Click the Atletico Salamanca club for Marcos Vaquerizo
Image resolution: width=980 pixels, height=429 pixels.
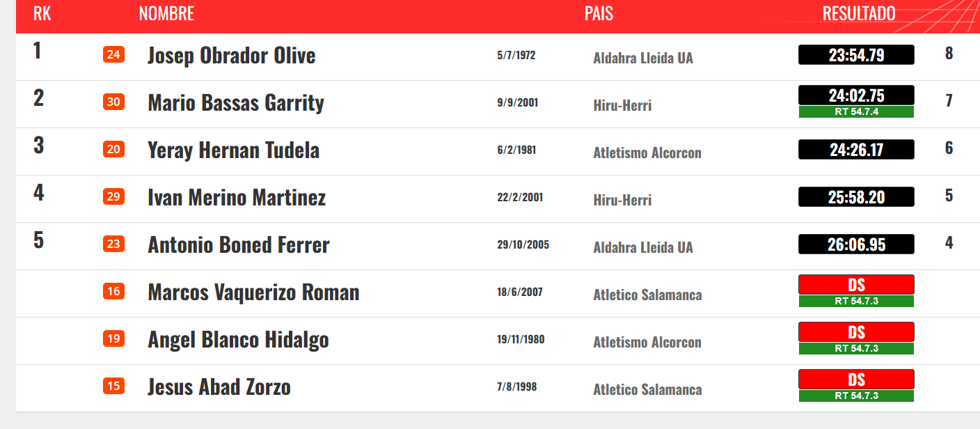647,295
